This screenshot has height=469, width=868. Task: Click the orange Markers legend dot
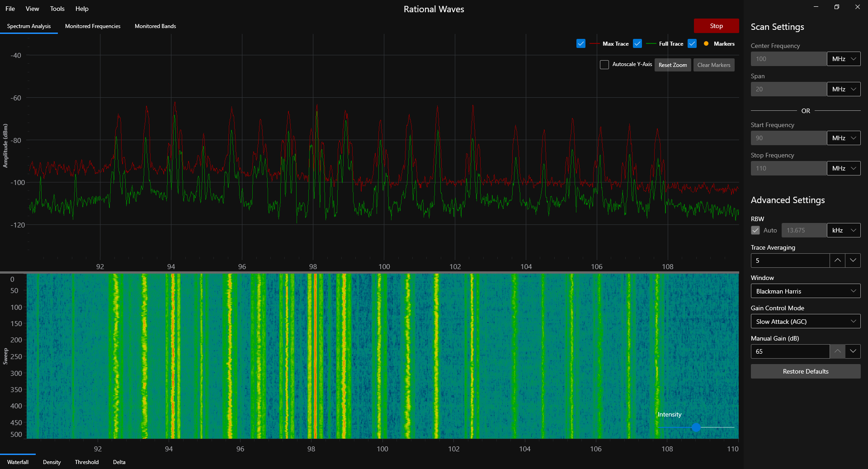click(706, 44)
